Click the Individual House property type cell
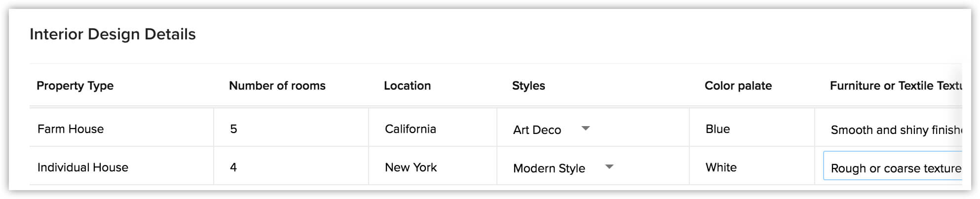This screenshot has height=199, width=980. [x=121, y=167]
